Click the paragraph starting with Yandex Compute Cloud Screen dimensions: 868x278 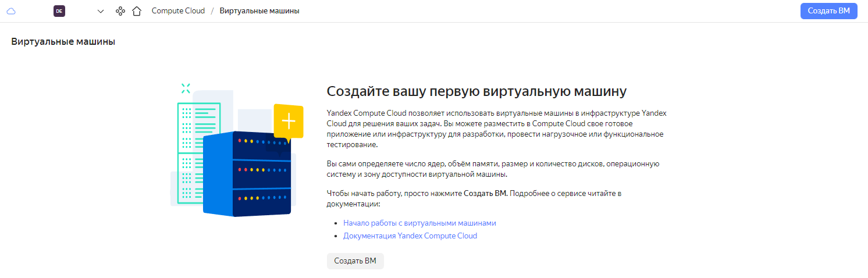pos(496,129)
